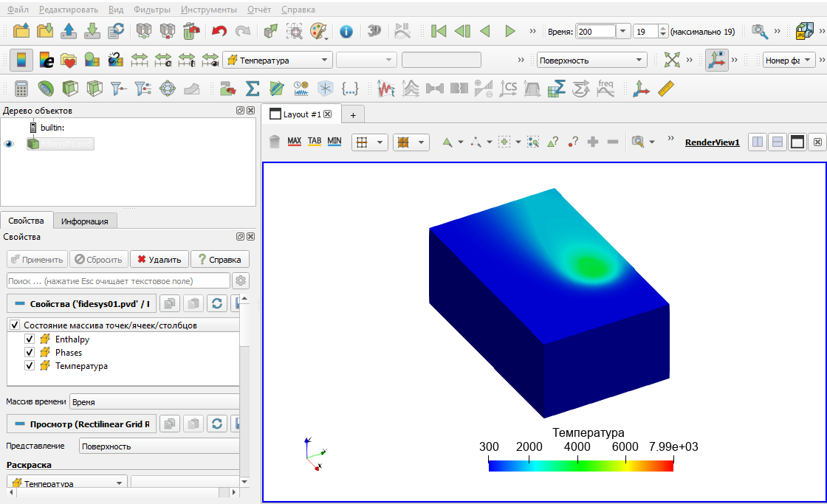The width and height of the screenshot is (827, 504).
Task: Select the Layout #1 tab
Action: click(302, 114)
